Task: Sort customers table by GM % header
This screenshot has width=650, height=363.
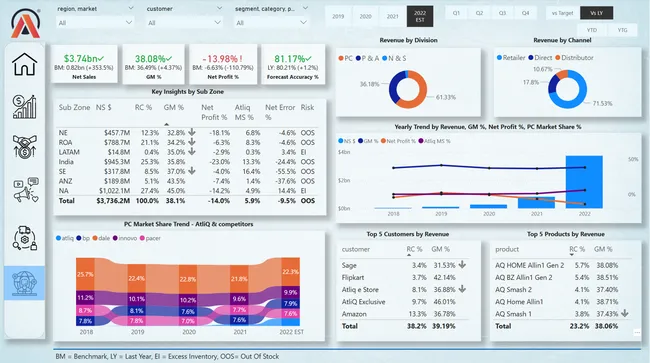Action: click(x=440, y=249)
